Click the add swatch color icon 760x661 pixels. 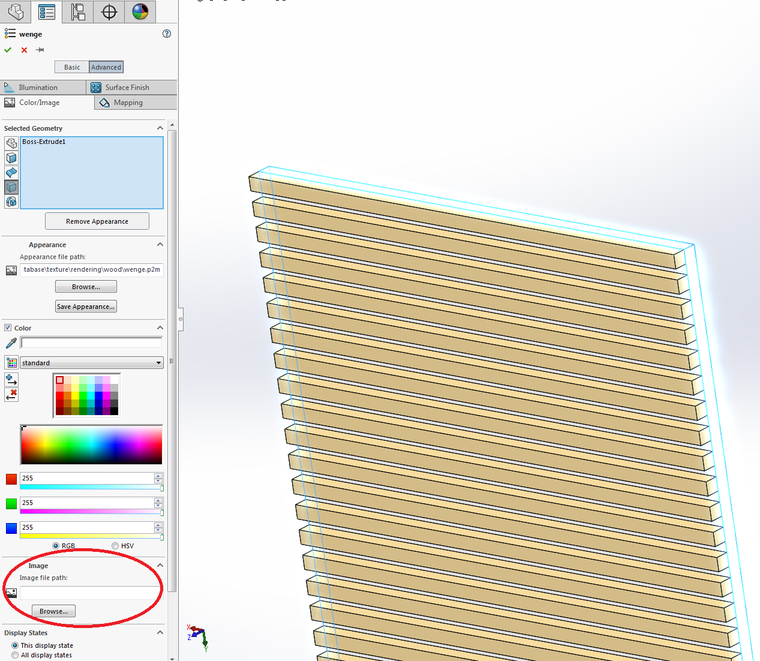tap(11, 379)
